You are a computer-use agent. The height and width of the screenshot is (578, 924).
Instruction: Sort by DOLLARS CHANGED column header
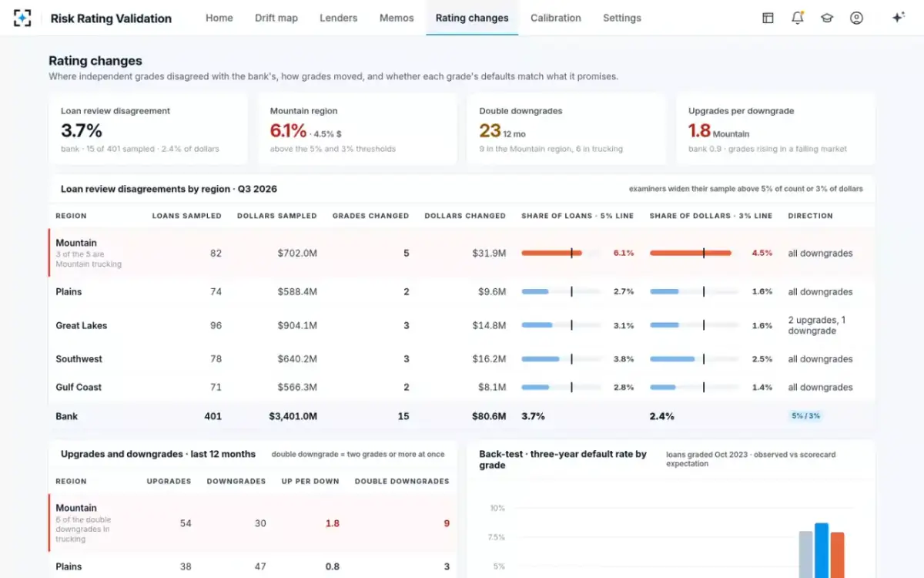pyautogui.click(x=465, y=216)
